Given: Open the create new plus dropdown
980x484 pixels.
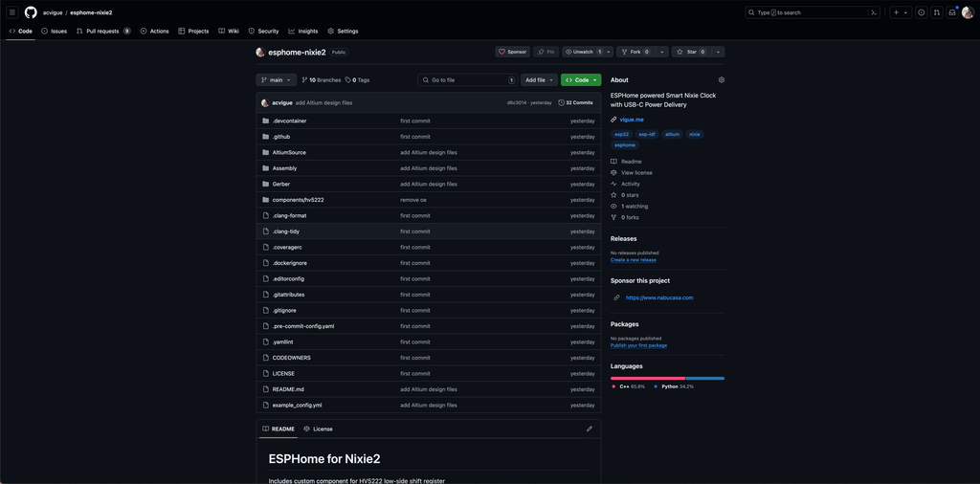Looking at the screenshot, I should [901, 12].
